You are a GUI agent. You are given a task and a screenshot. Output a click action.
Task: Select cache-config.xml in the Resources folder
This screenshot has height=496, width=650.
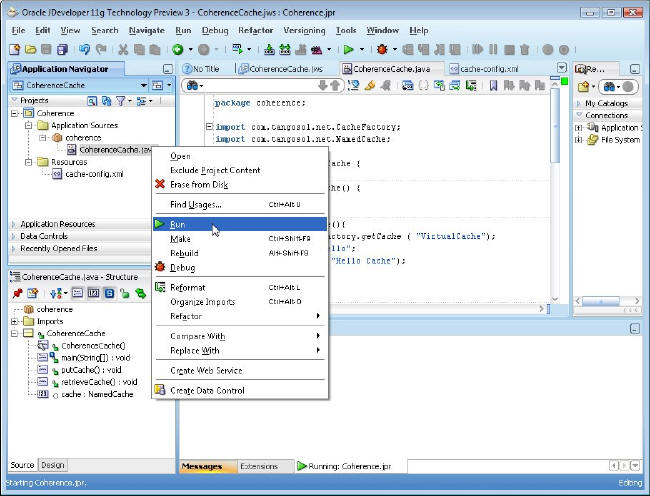pos(94,173)
